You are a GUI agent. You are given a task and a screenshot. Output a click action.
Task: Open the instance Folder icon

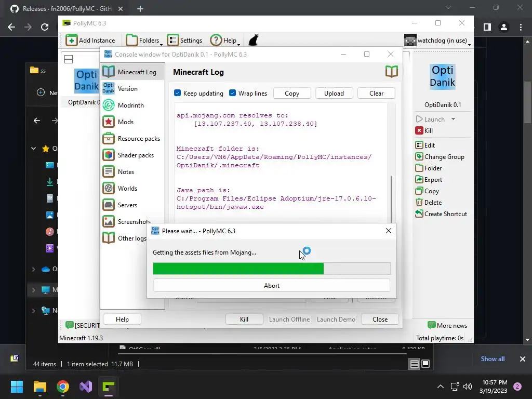[x=419, y=168]
